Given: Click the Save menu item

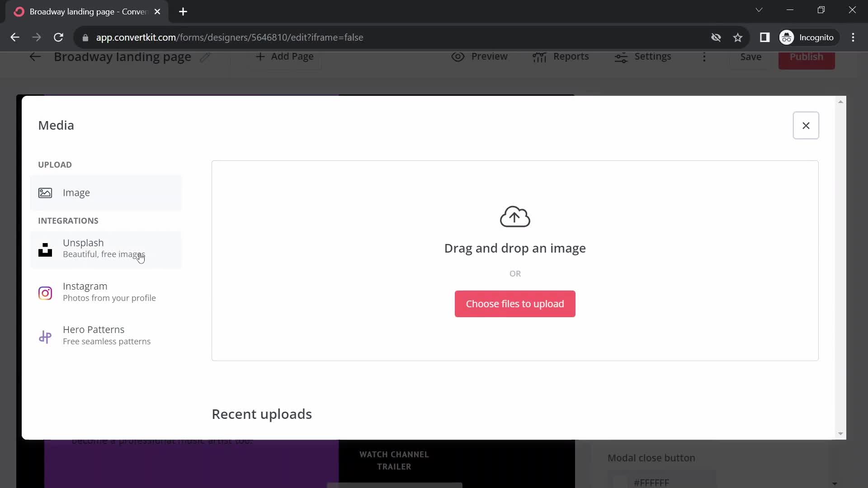Looking at the screenshot, I should pyautogui.click(x=751, y=56).
